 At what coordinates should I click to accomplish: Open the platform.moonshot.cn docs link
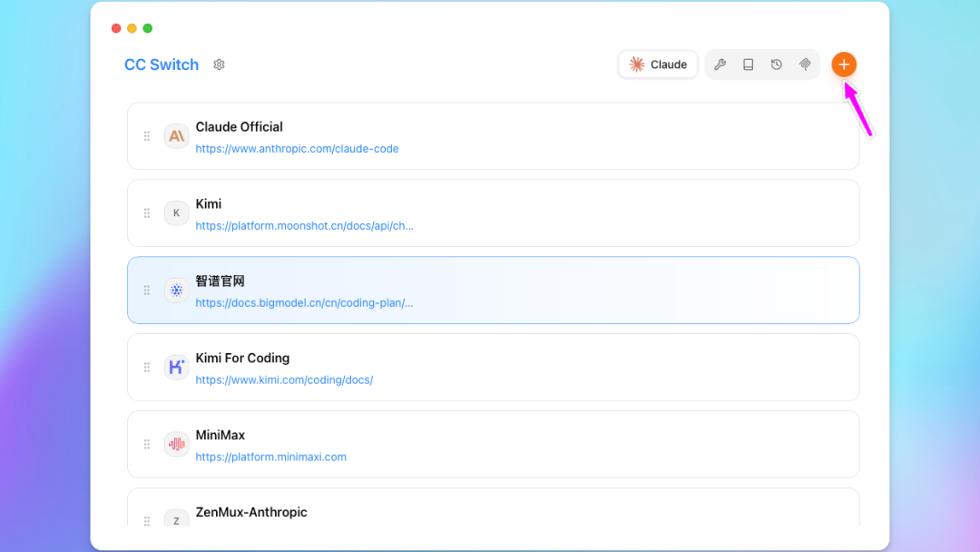(304, 226)
